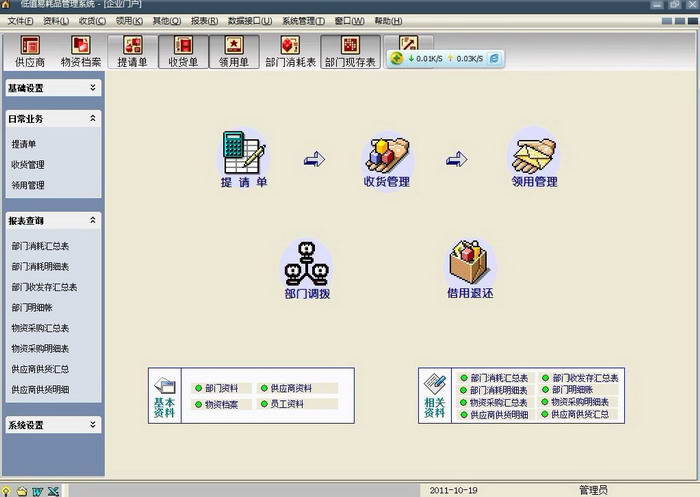The height and width of the screenshot is (497, 700).
Task: Open the 收货单 toolbar button
Action: tap(183, 52)
